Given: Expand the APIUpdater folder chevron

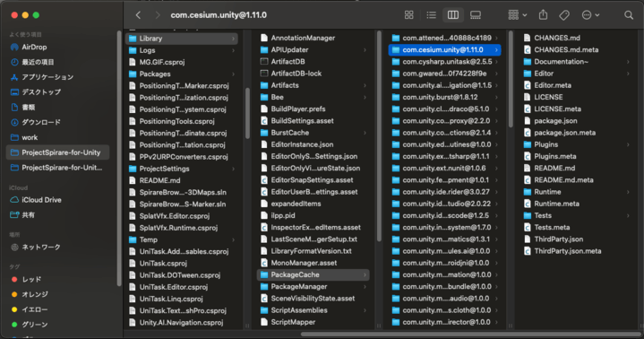Looking at the screenshot, I should pos(365,50).
